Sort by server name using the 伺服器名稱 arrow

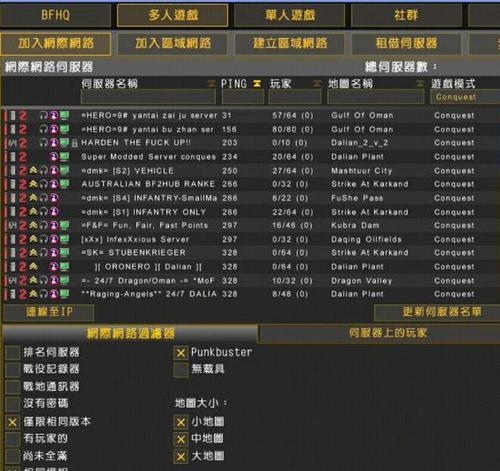click(x=211, y=84)
